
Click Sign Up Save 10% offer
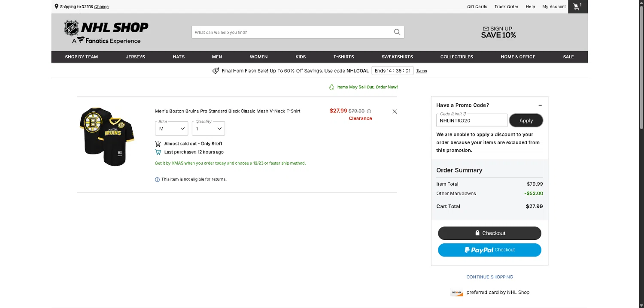point(498,32)
